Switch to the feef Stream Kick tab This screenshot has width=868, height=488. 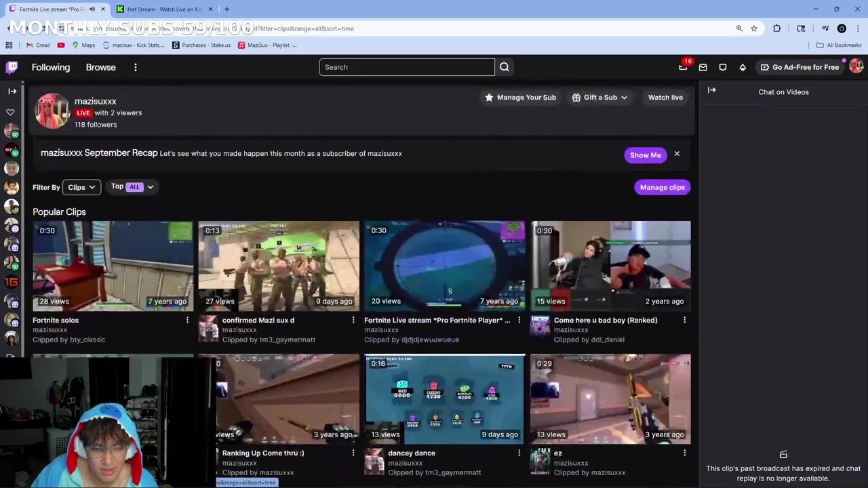(x=163, y=9)
